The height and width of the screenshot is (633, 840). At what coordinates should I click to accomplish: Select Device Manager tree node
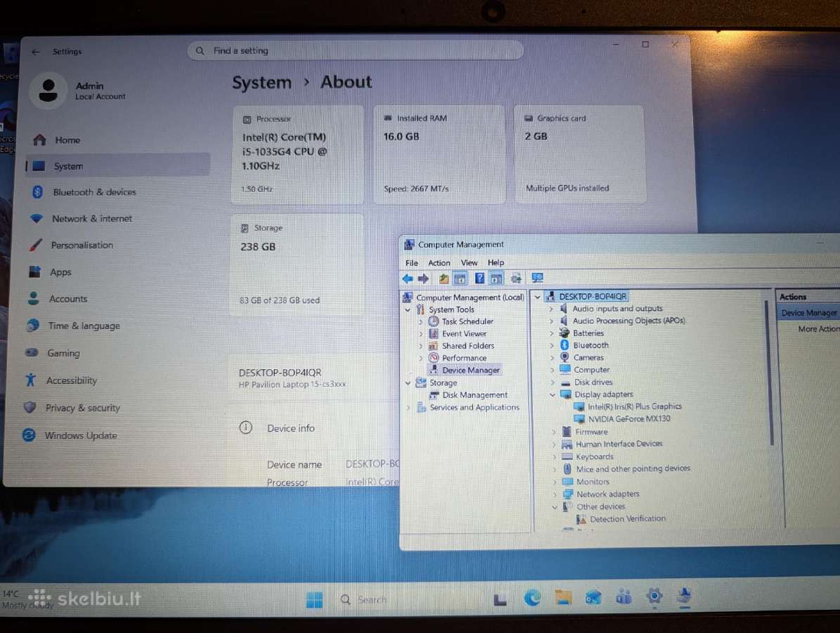click(470, 371)
